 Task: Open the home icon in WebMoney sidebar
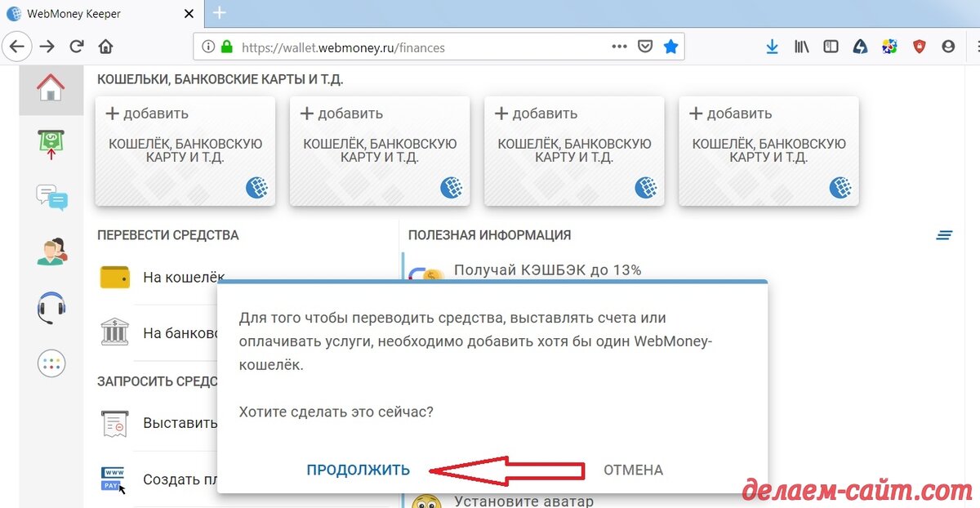51,87
